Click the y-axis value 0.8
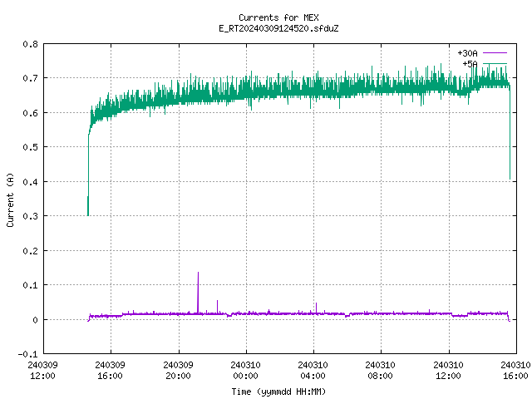 pyautogui.click(x=30, y=44)
